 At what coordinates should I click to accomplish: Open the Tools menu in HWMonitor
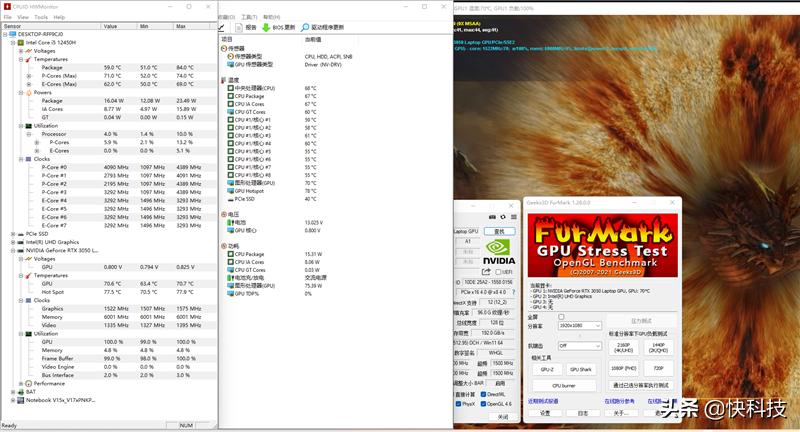point(41,17)
